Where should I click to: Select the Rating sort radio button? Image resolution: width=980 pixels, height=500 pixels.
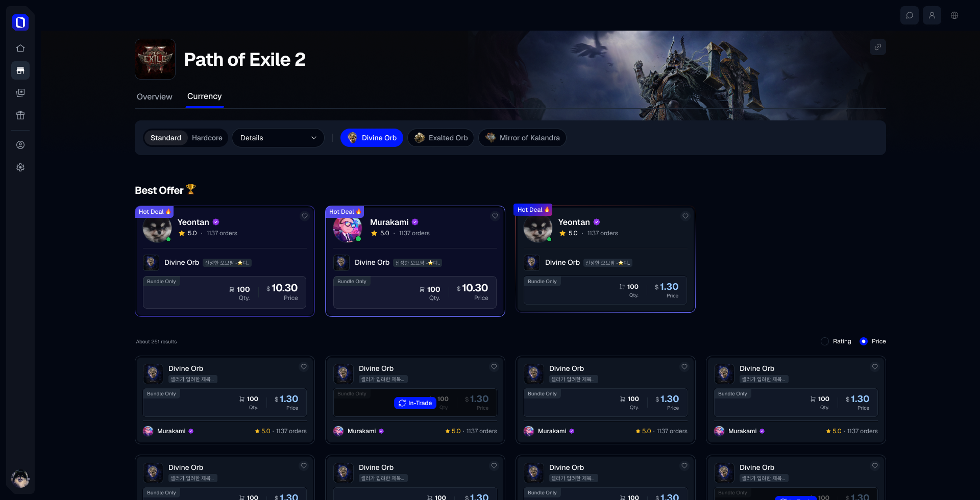click(825, 341)
